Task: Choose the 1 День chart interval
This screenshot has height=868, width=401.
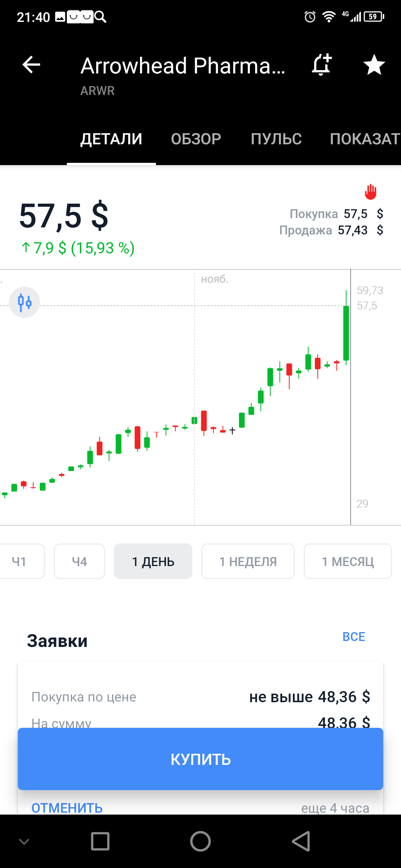Action: (x=153, y=561)
